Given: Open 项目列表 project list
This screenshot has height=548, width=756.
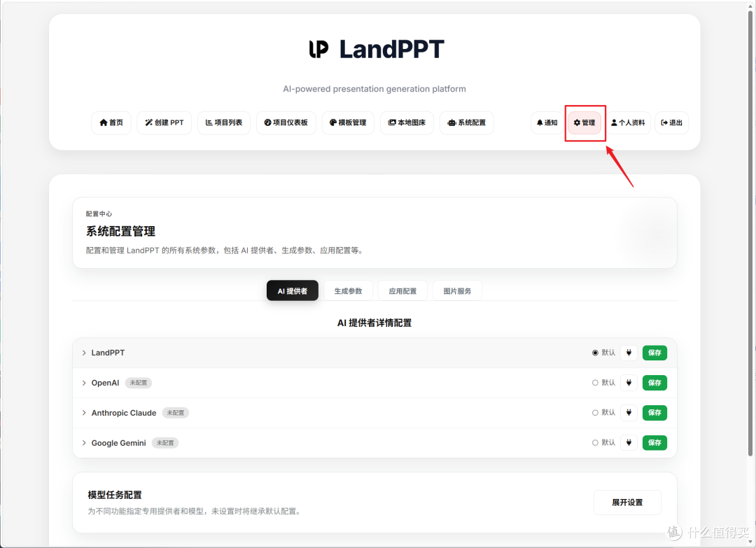Looking at the screenshot, I should (x=224, y=123).
